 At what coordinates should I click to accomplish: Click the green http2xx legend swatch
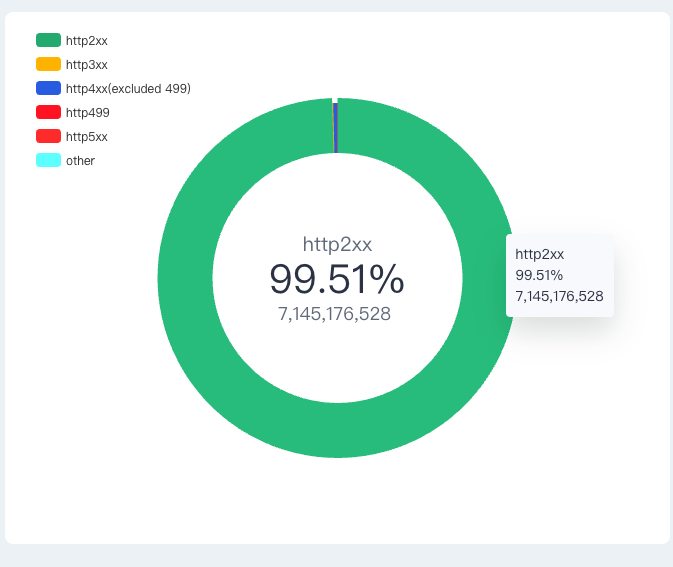48,40
